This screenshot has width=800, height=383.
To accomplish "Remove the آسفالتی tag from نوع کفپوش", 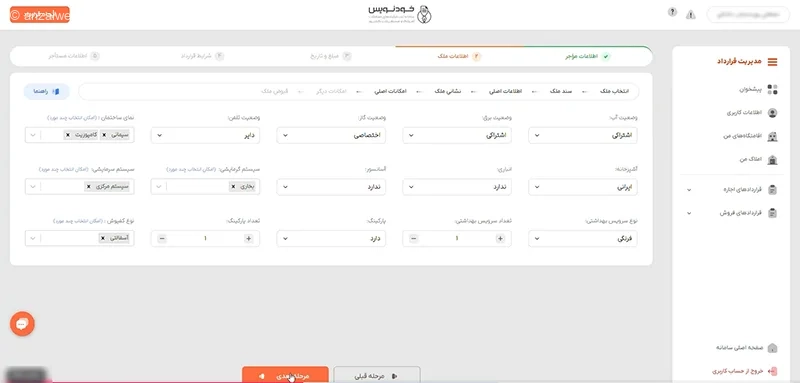I will tap(103, 238).
